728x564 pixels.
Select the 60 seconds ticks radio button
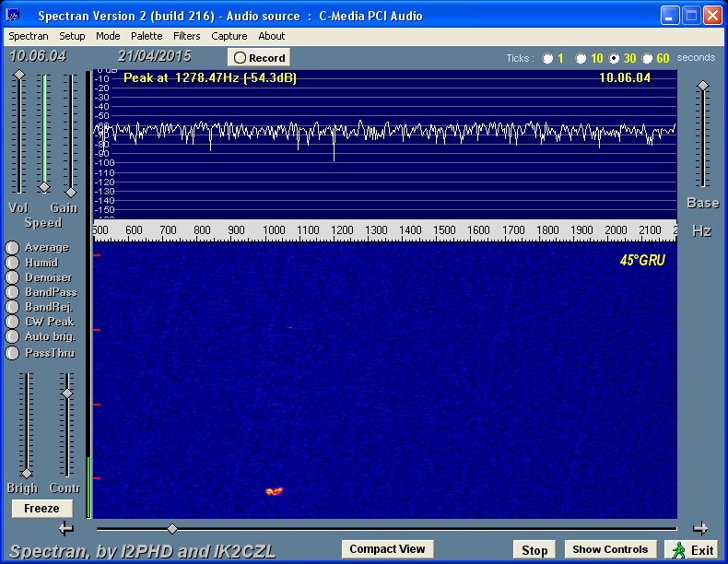[x=647, y=58]
